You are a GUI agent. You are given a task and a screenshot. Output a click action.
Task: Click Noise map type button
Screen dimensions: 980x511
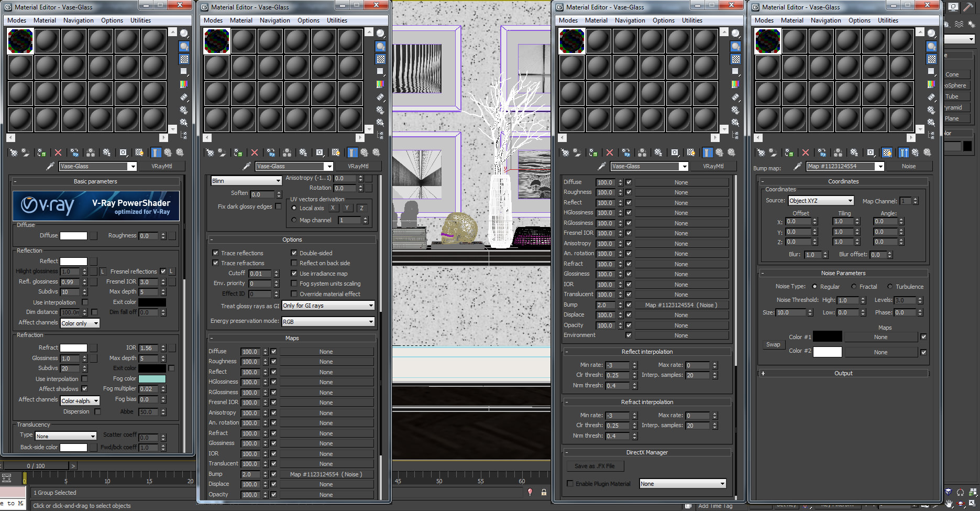[909, 166]
